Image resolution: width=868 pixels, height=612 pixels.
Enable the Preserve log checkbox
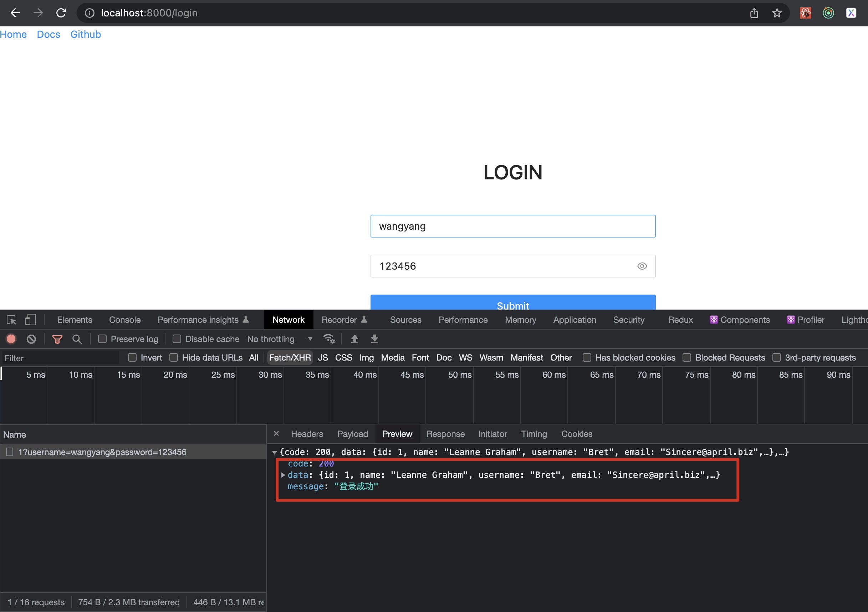pyautogui.click(x=102, y=339)
